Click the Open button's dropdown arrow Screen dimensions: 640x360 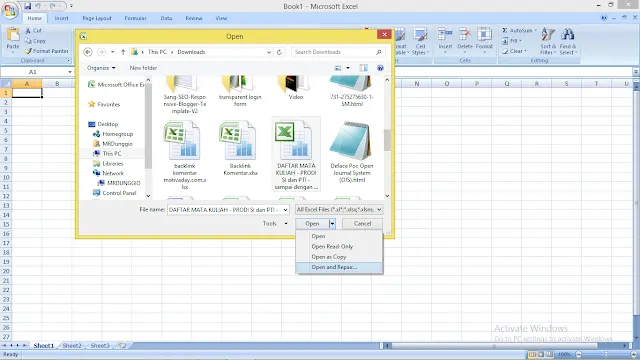click(332, 224)
